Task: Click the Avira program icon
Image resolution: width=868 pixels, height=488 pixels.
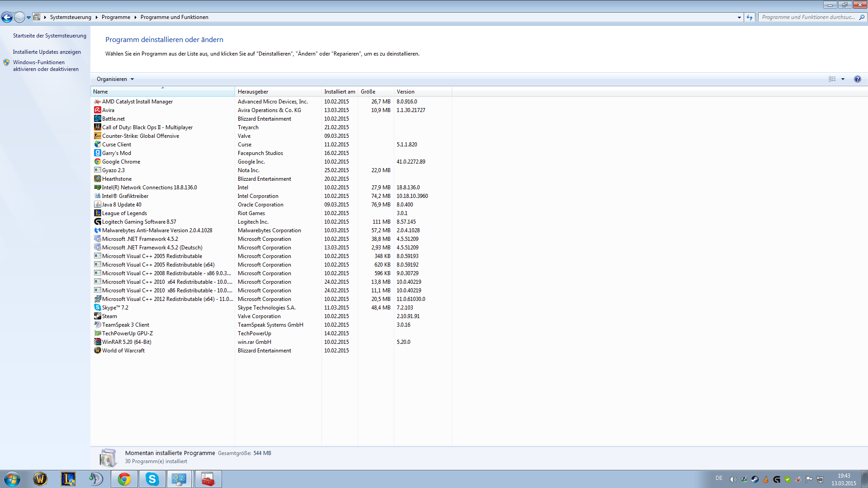Action: click(x=97, y=110)
